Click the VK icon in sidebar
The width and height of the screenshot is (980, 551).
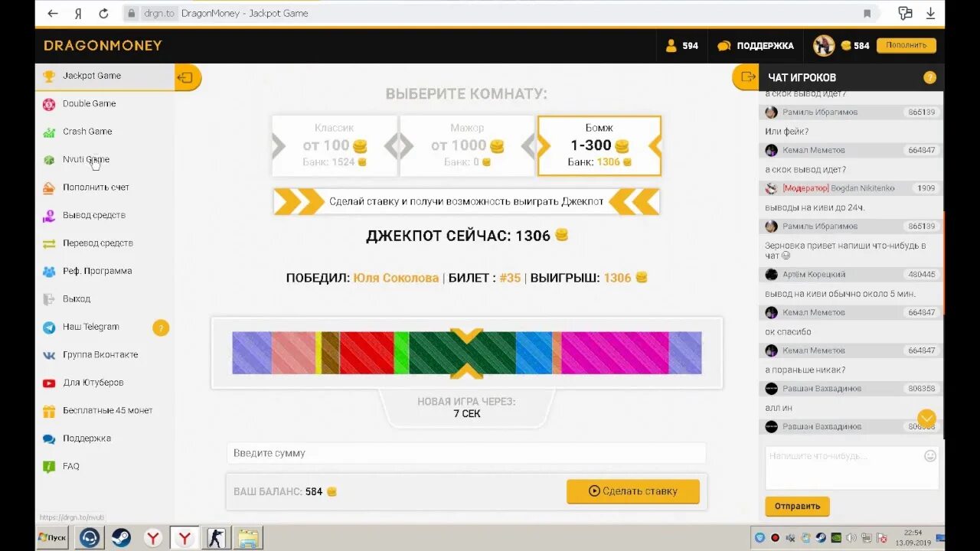point(49,355)
